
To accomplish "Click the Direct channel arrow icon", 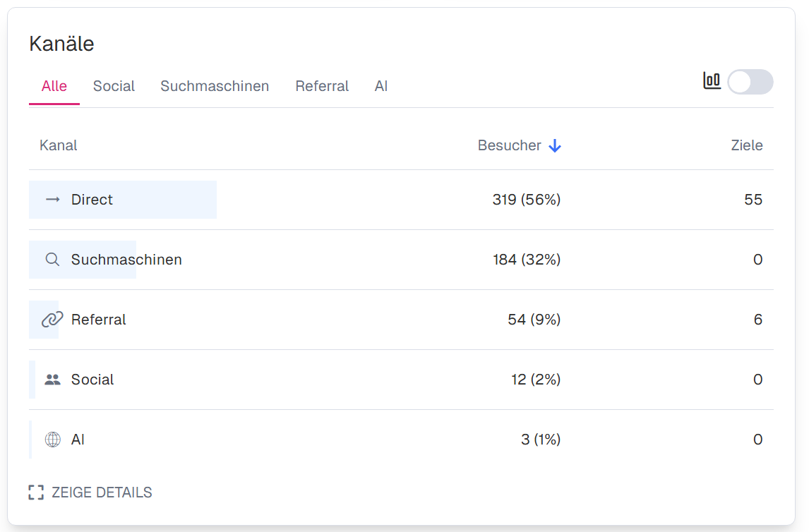I will pyautogui.click(x=52, y=200).
